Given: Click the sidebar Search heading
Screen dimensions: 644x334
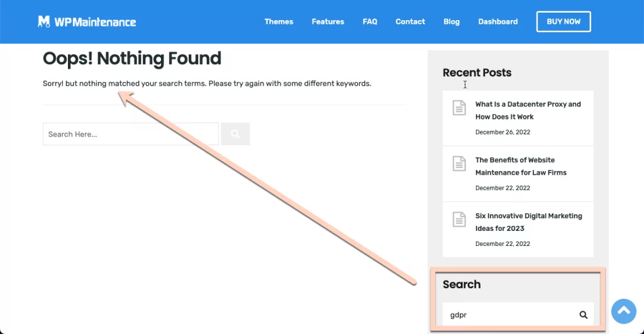Looking at the screenshot, I should [462, 284].
